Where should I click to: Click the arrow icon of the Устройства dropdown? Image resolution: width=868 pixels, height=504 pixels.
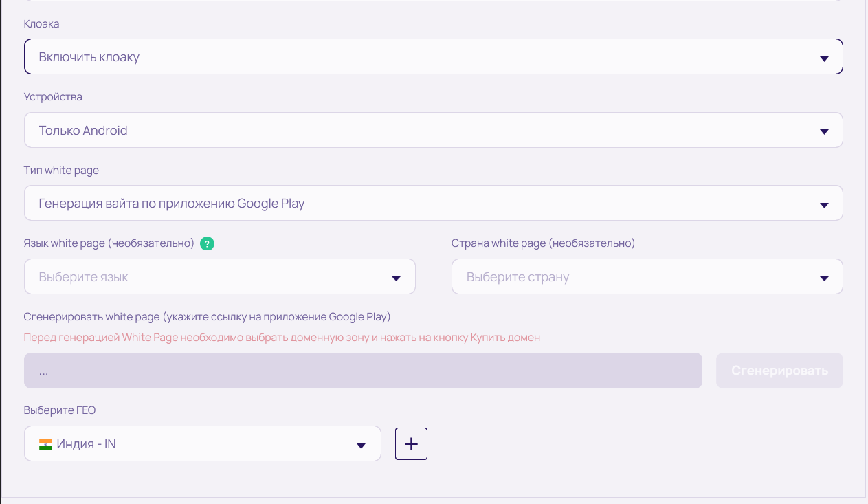click(x=824, y=132)
